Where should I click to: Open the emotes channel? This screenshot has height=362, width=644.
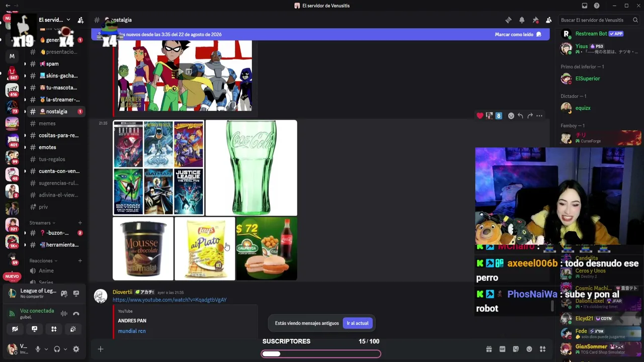(47, 147)
